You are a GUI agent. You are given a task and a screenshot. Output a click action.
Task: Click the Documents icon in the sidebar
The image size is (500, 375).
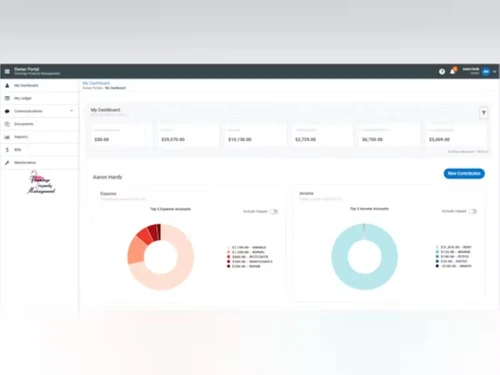pyautogui.click(x=7, y=124)
